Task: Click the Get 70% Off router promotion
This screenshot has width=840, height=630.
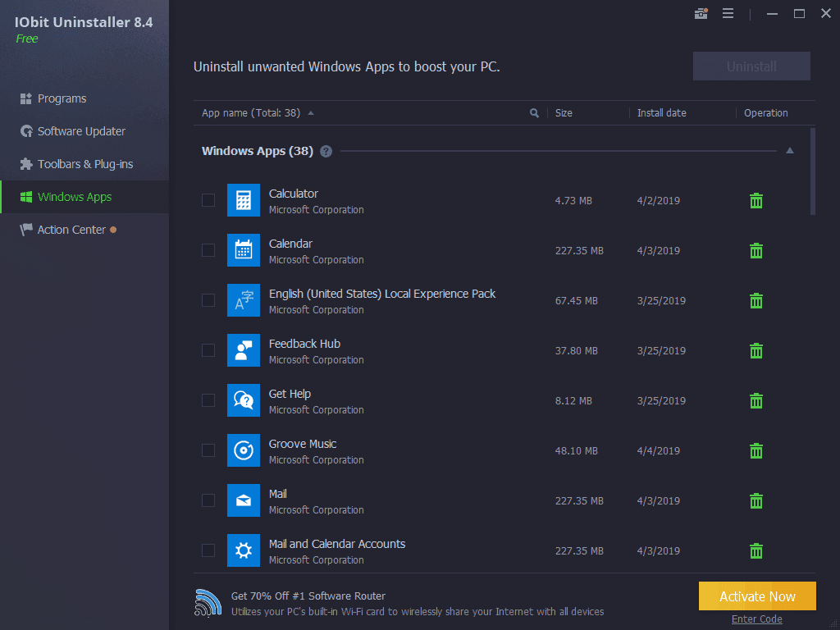Action: click(308, 596)
